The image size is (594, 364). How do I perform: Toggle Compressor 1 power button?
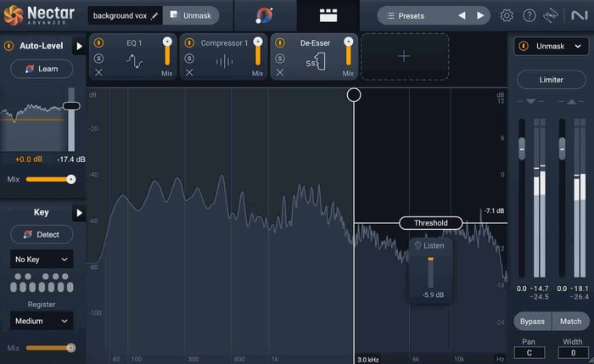tap(189, 42)
